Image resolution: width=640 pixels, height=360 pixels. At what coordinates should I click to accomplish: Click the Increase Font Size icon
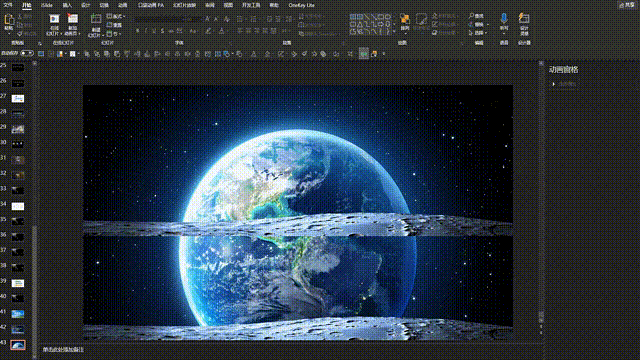tap(208, 18)
